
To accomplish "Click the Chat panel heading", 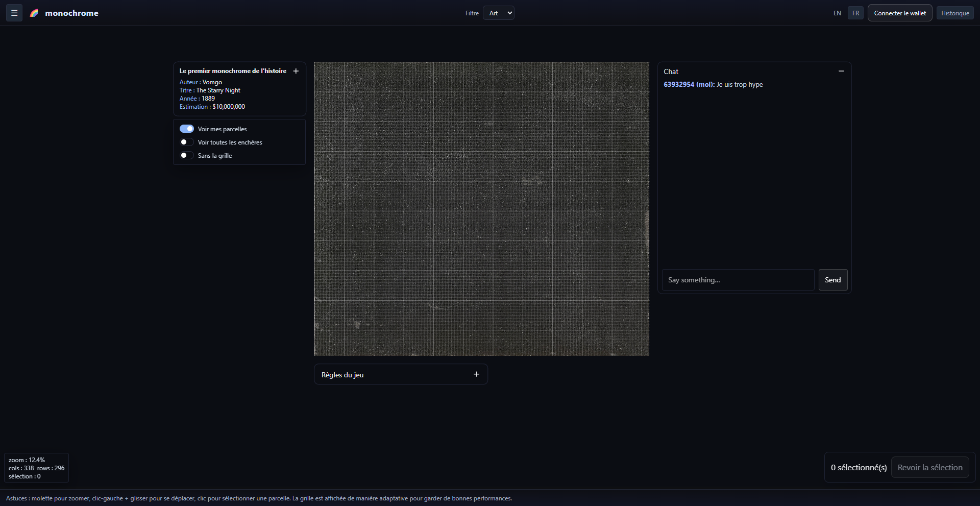I will (671, 71).
